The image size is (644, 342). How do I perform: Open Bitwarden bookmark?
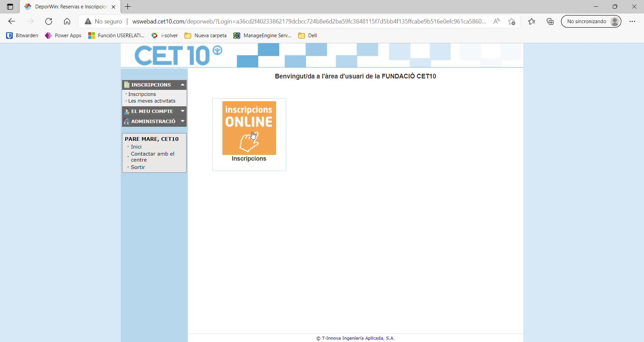[x=22, y=36]
